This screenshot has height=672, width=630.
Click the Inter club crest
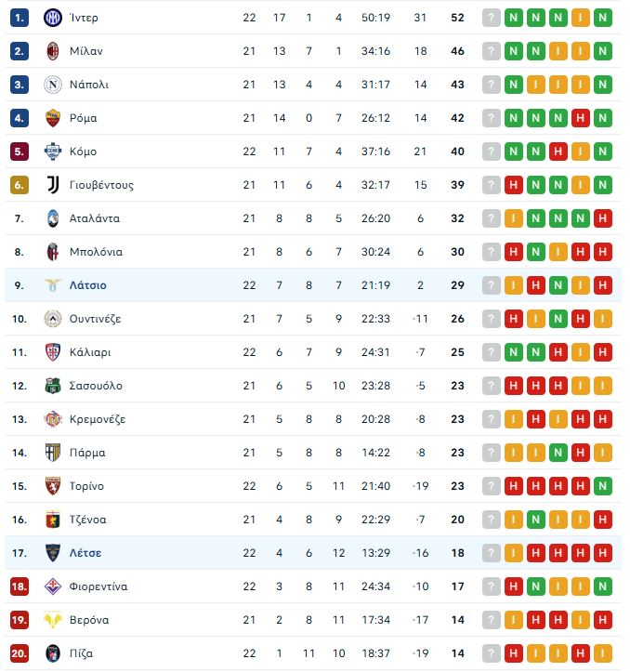[52, 18]
